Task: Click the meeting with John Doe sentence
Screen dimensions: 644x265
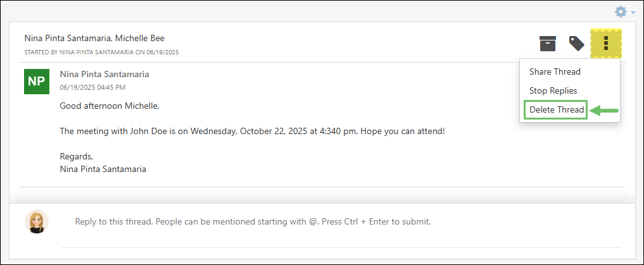Action: coord(252,132)
